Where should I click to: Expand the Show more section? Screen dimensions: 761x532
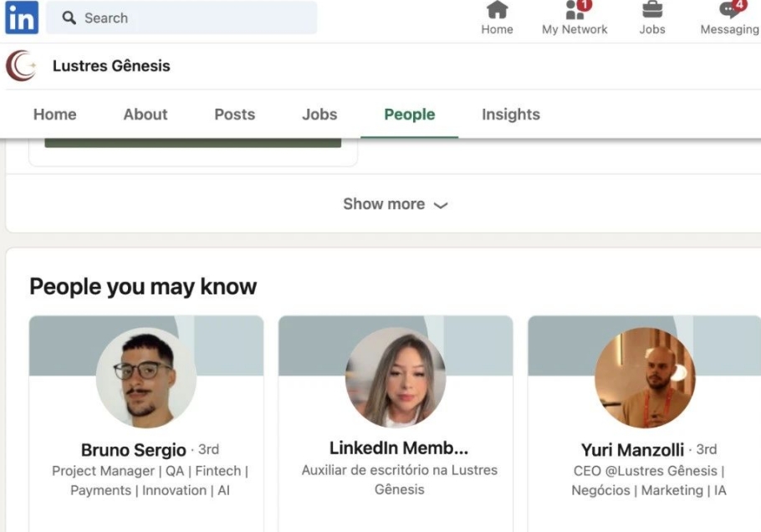(x=395, y=204)
